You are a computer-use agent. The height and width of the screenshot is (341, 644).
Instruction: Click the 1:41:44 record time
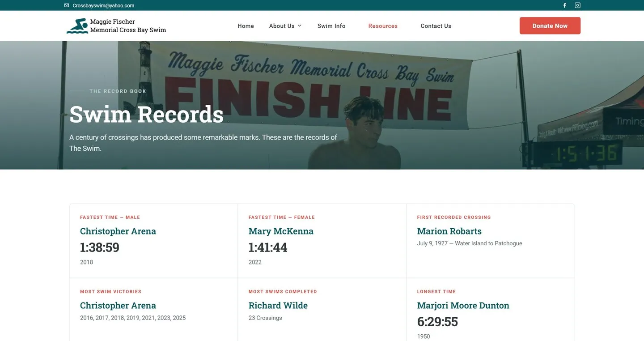pyautogui.click(x=268, y=247)
